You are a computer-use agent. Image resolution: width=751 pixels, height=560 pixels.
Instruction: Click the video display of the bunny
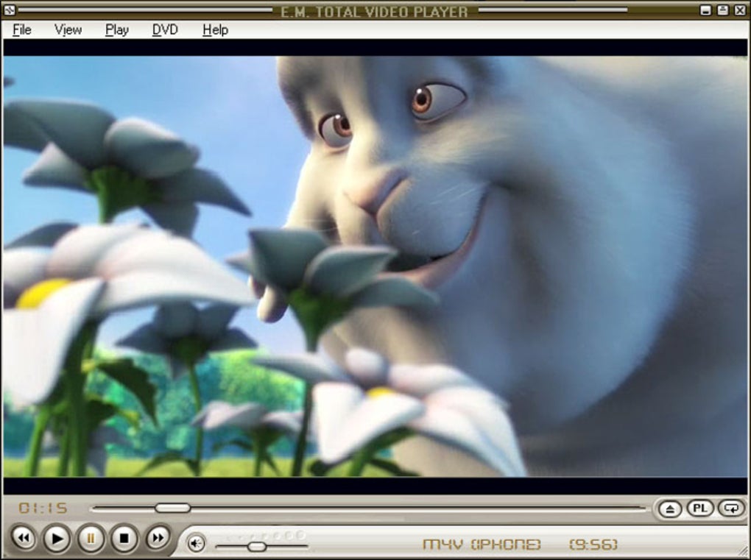[375, 266]
